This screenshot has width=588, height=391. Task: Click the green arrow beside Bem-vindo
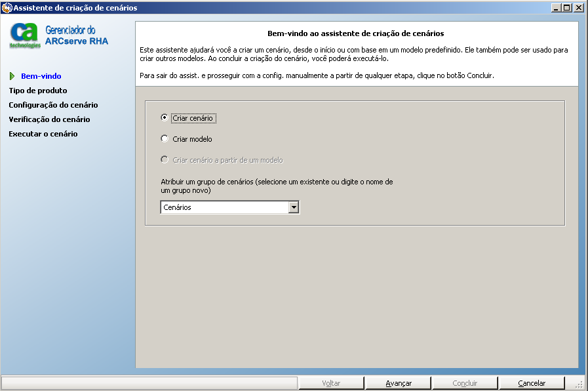pyautogui.click(x=12, y=76)
